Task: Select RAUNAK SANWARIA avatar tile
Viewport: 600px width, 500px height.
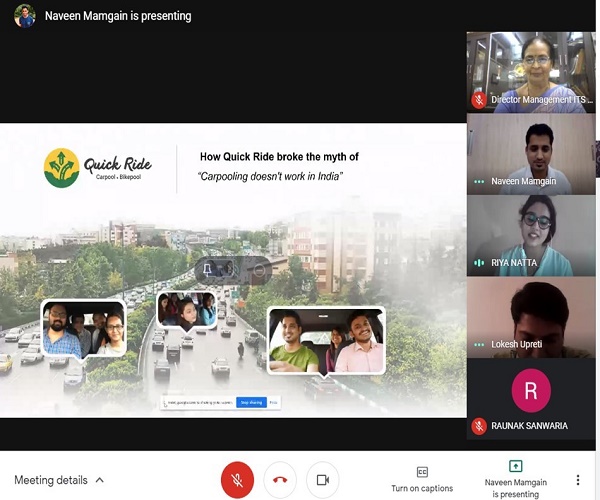Action: 531,399
